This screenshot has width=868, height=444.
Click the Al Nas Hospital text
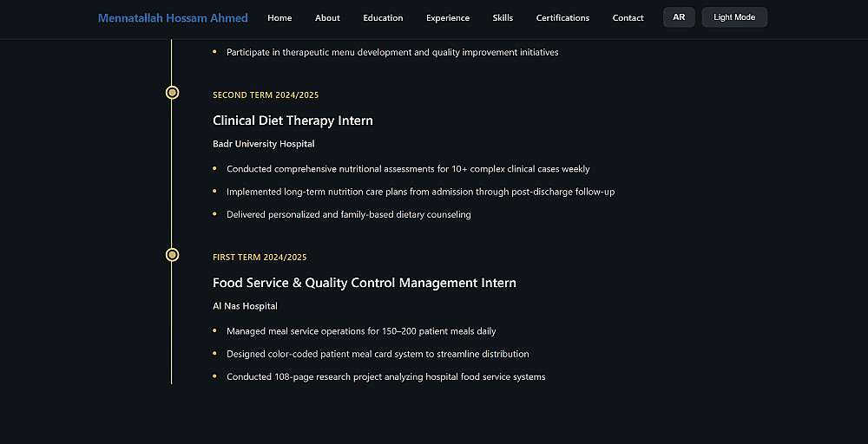pos(245,306)
